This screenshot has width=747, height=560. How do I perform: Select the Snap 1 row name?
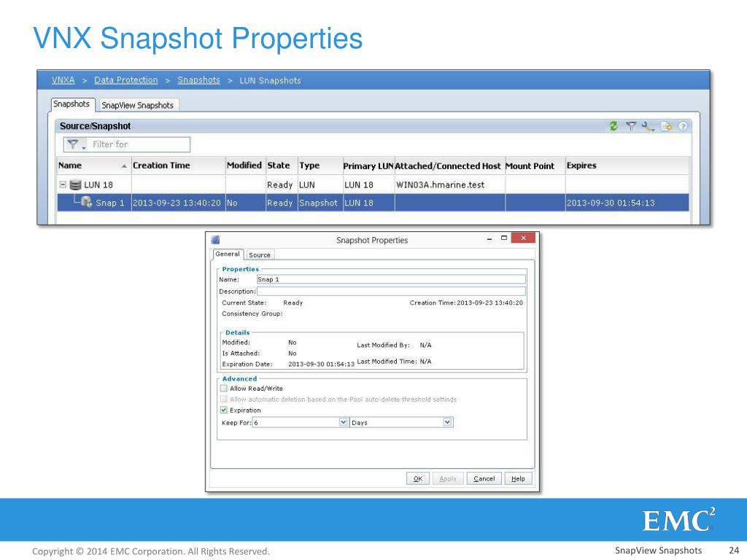[x=109, y=203]
